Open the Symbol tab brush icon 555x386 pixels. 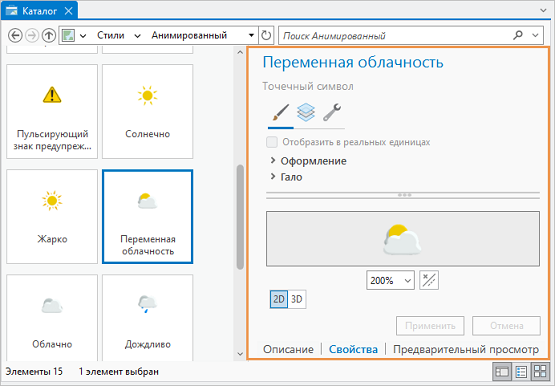tap(281, 113)
